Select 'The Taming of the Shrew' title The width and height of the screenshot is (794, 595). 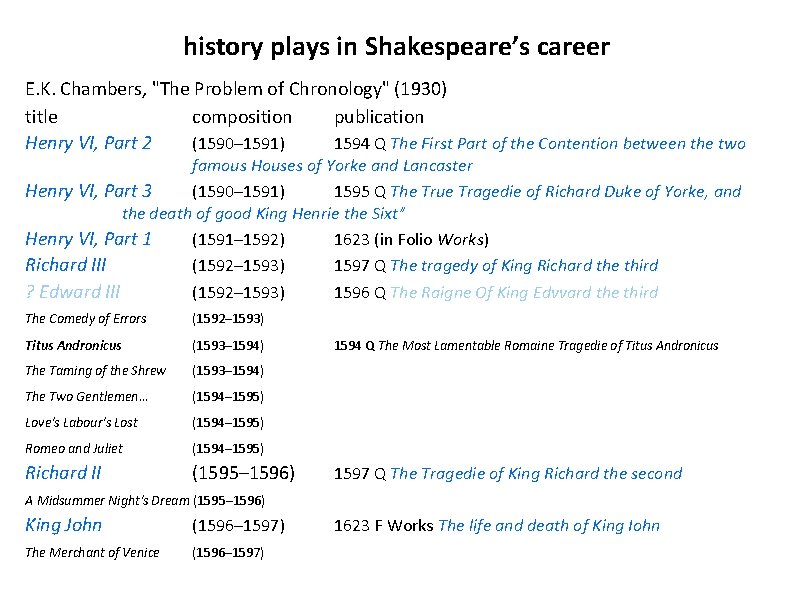[96, 371]
